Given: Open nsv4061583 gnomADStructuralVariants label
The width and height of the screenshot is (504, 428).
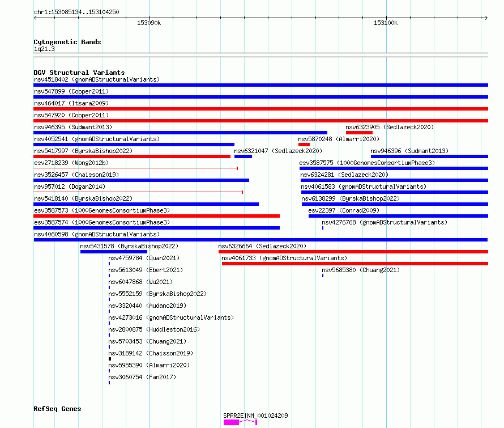Looking at the screenshot, I should pos(364,187).
